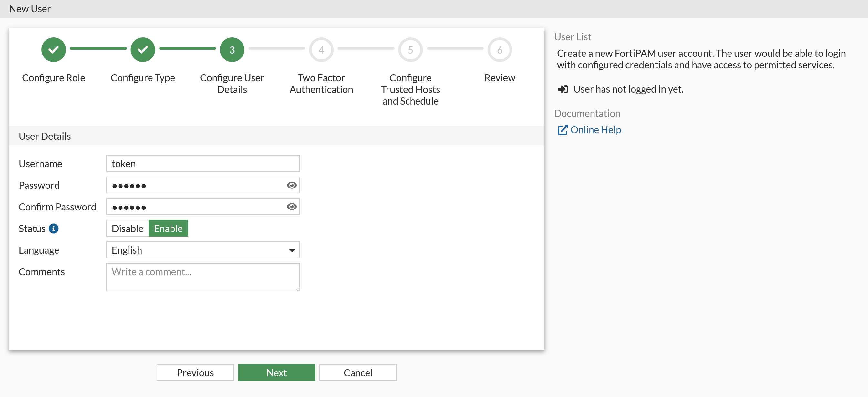This screenshot has height=397, width=868.
Task: Disable the user status
Action: (127, 228)
